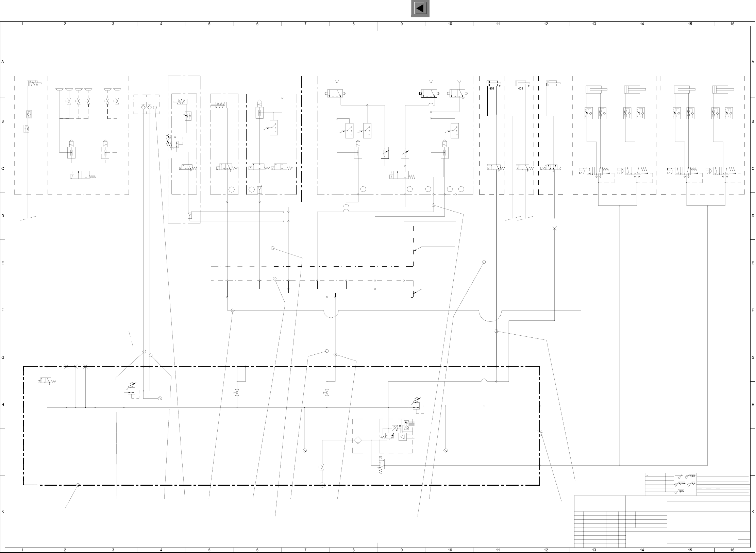This screenshot has width=756, height=553.
Task: Click the amplifier triangle symbol
Action: tap(403, 437)
